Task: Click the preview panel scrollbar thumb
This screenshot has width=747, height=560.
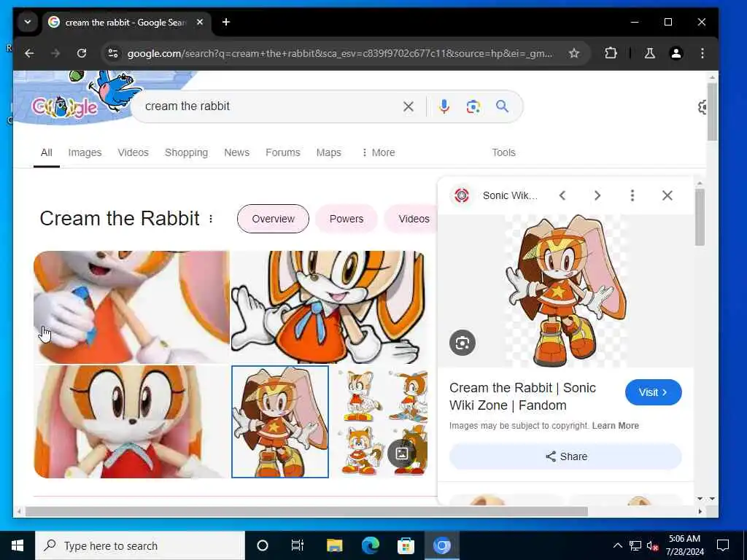Action: [x=700, y=217]
